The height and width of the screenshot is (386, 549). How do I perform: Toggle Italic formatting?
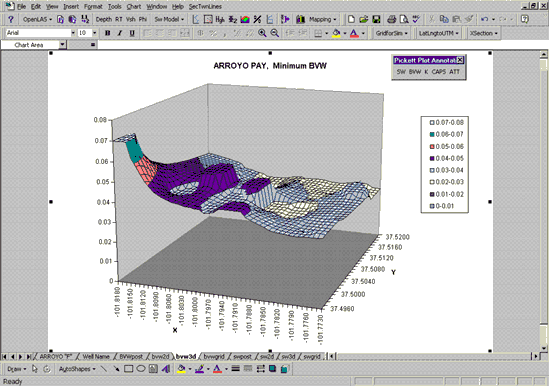[120, 33]
